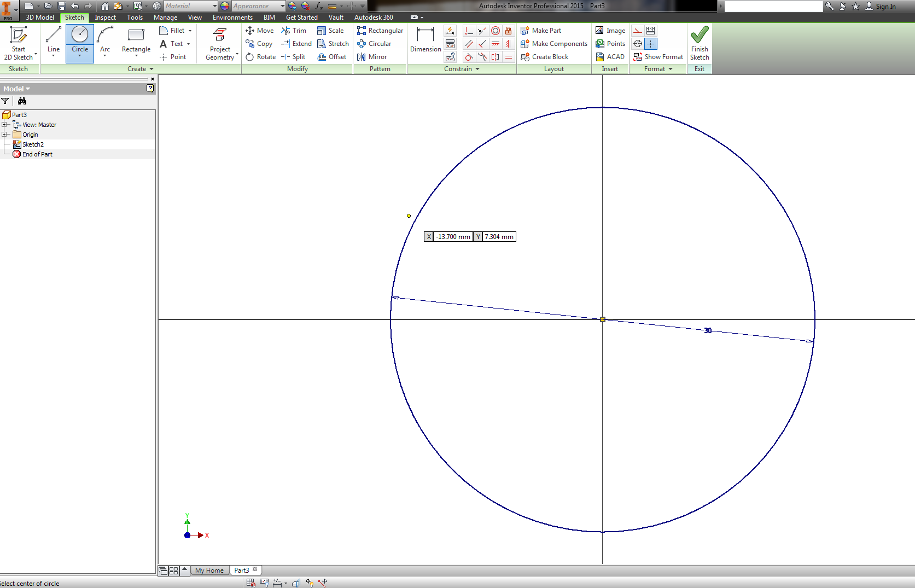915x588 pixels.
Task: Apply the Concentric constraint
Action: [496, 31]
